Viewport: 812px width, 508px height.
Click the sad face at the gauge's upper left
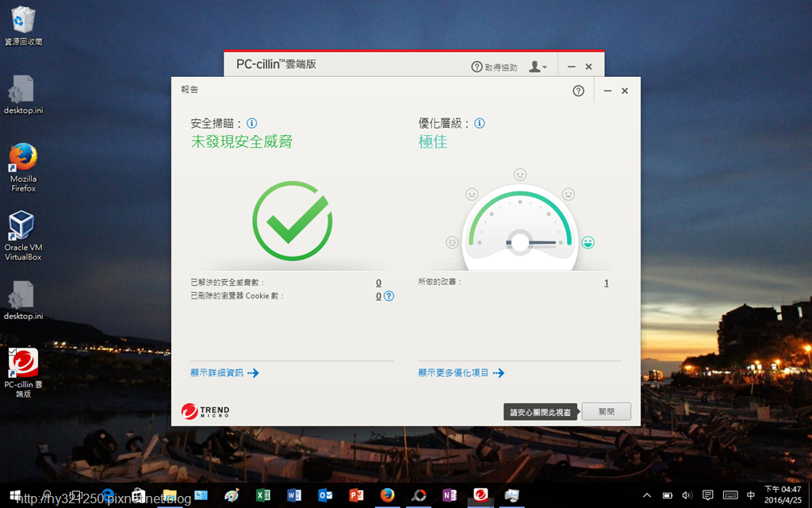[x=472, y=194]
